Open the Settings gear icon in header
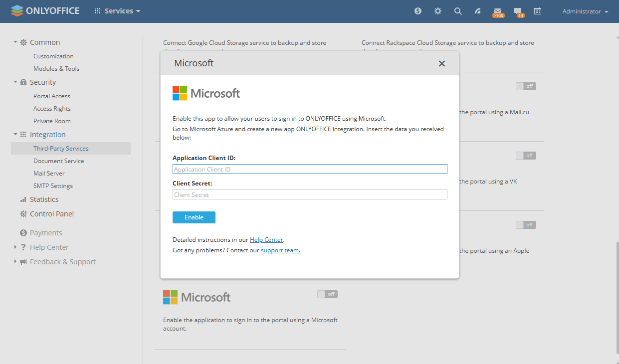The width and height of the screenshot is (619, 364). pyautogui.click(x=438, y=11)
